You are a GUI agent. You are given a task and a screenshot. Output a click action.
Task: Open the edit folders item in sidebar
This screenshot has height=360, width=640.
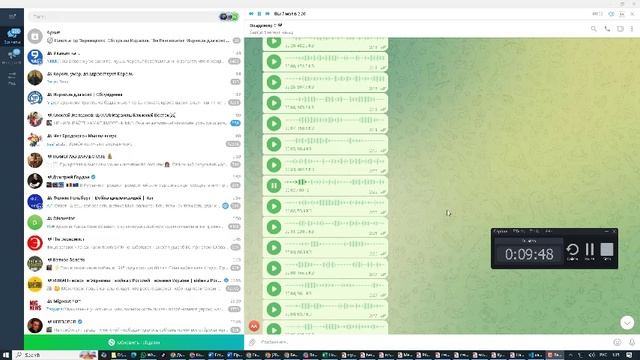[x=12, y=78]
